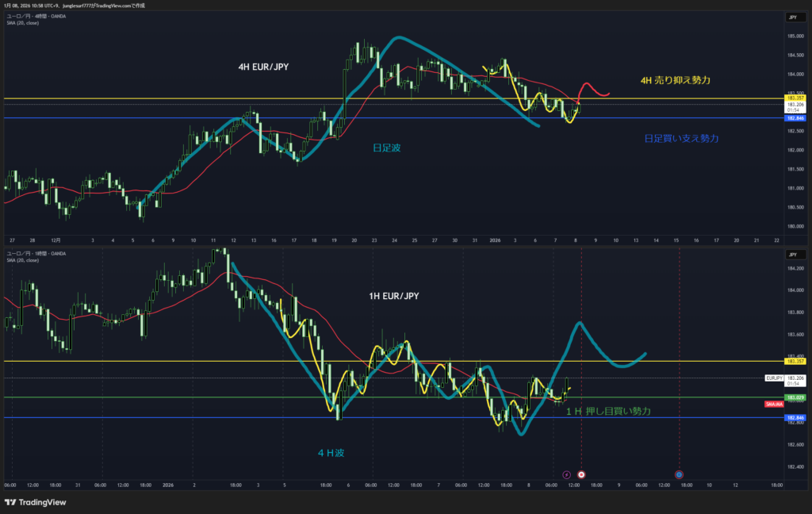Click the EURJPY price tag on lower chart axis
812x514 pixels.
[775, 378]
